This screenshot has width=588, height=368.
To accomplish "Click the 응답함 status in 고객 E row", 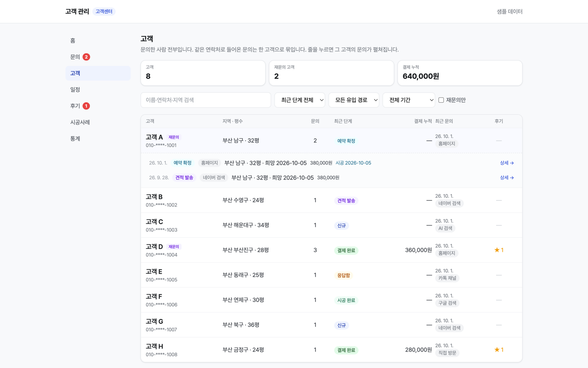I will pyautogui.click(x=344, y=275).
